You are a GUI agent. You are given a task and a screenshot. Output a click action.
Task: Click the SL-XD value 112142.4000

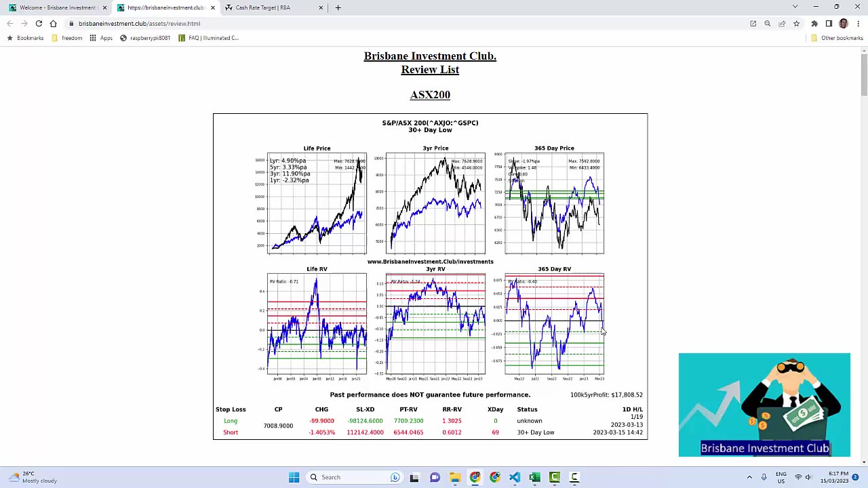[x=365, y=432]
